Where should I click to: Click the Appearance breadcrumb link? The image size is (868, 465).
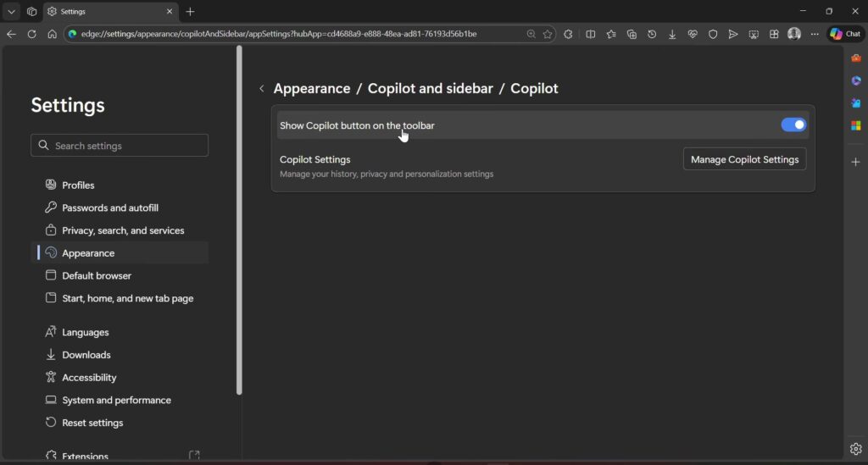(x=312, y=88)
